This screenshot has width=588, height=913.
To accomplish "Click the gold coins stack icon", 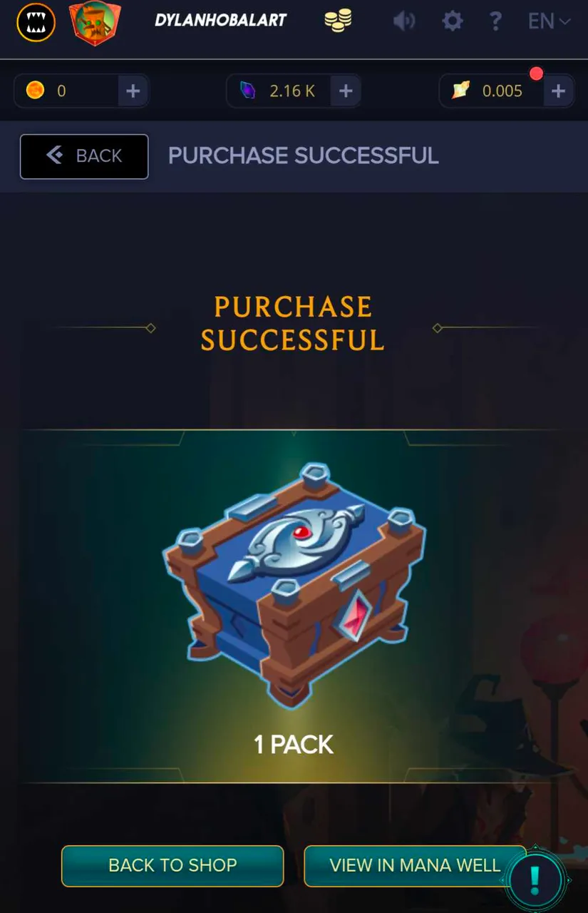I will [338, 21].
